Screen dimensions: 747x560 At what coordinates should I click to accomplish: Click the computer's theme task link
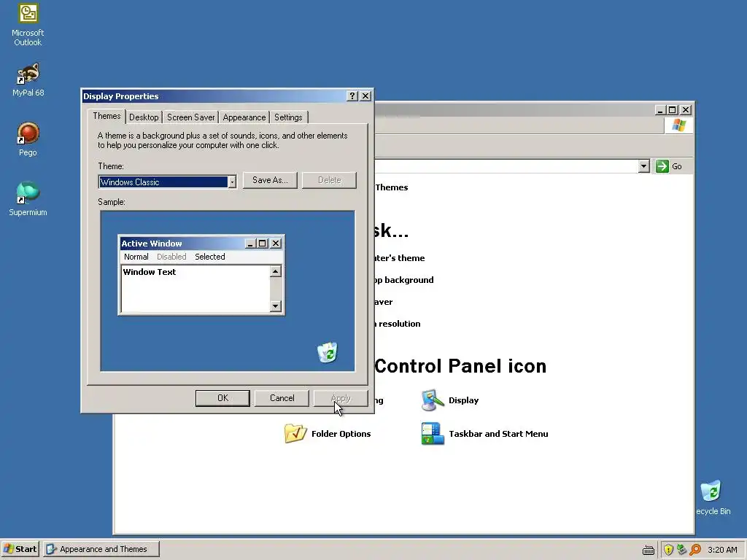(x=400, y=258)
